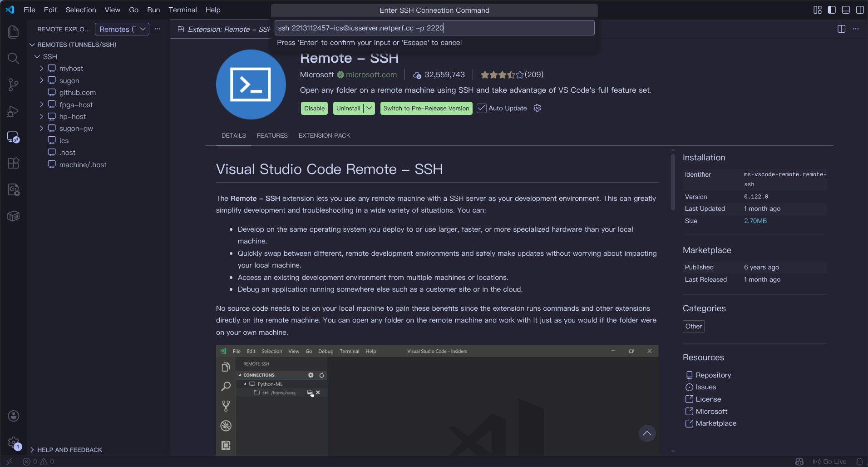The height and width of the screenshot is (467, 868).
Task: Switch to the FEATURES tab
Action: click(272, 135)
